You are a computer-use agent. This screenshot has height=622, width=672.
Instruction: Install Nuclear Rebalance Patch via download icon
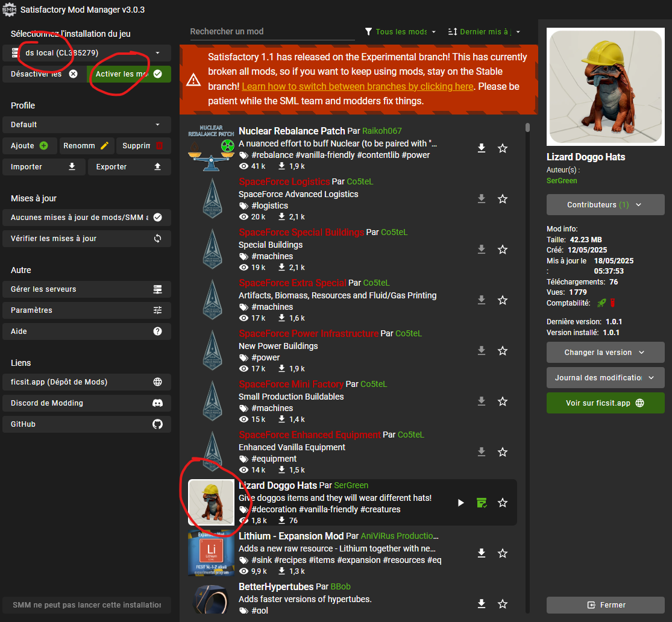click(x=482, y=148)
